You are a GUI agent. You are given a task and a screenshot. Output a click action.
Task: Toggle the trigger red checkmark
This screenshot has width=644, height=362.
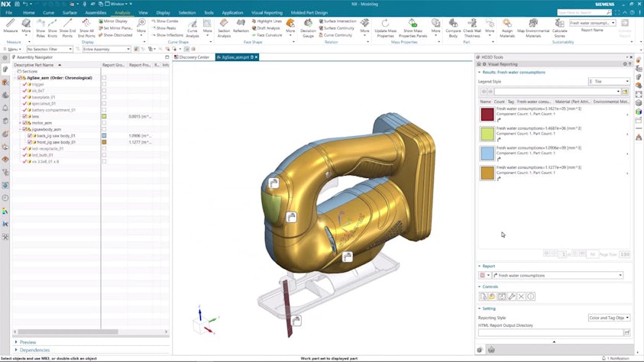pyautogui.click(x=24, y=84)
